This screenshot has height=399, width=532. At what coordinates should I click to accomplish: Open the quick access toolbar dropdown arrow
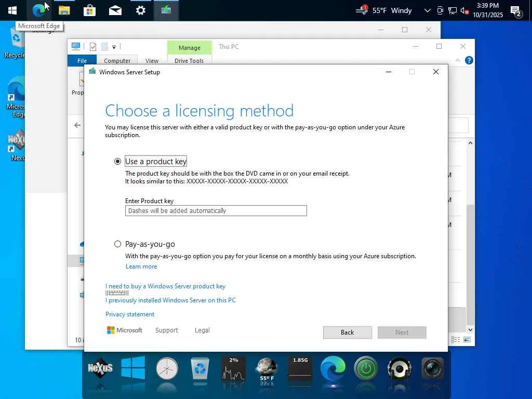(114, 47)
